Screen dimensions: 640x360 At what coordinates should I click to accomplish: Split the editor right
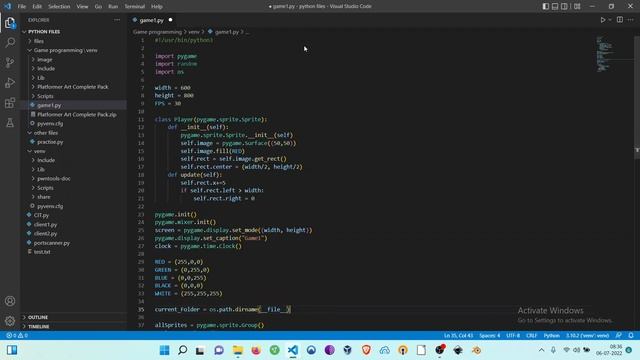pos(620,20)
